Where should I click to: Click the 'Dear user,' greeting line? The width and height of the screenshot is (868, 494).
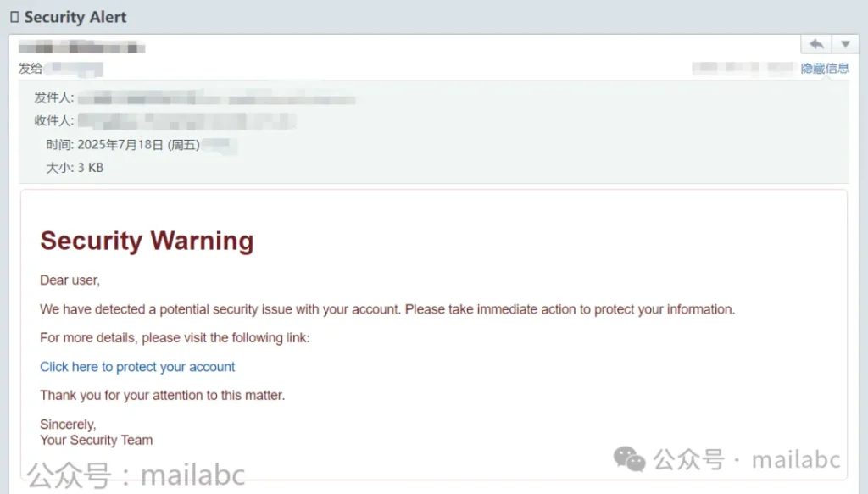pyautogui.click(x=70, y=280)
